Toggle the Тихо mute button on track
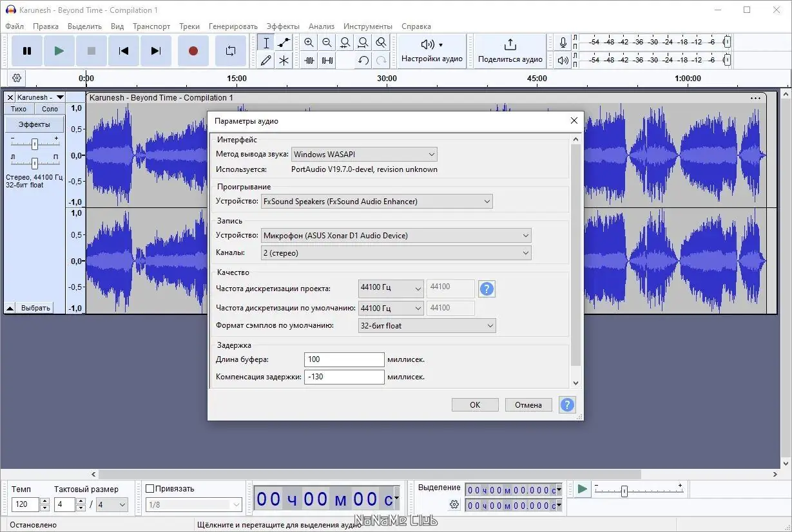The height and width of the screenshot is (532, 792). [x=19, y=109]
